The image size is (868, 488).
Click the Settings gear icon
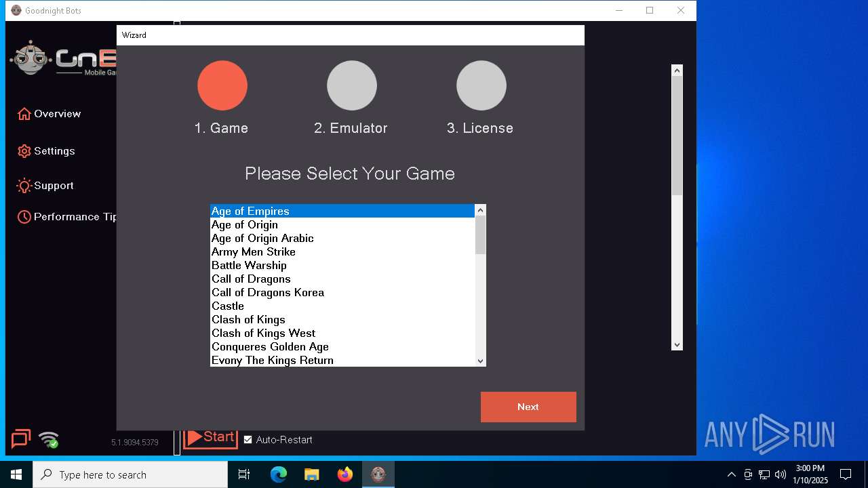[x=24, y=151]
